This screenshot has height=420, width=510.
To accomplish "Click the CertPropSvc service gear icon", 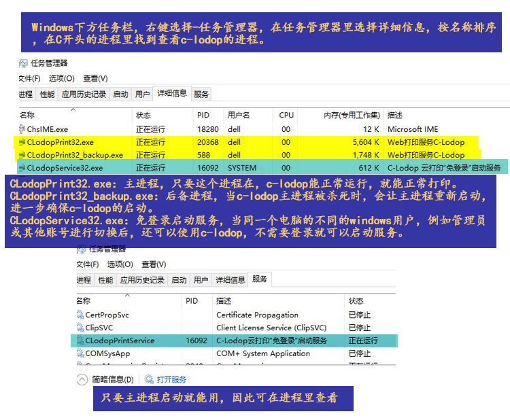I will tap(80, 315).
